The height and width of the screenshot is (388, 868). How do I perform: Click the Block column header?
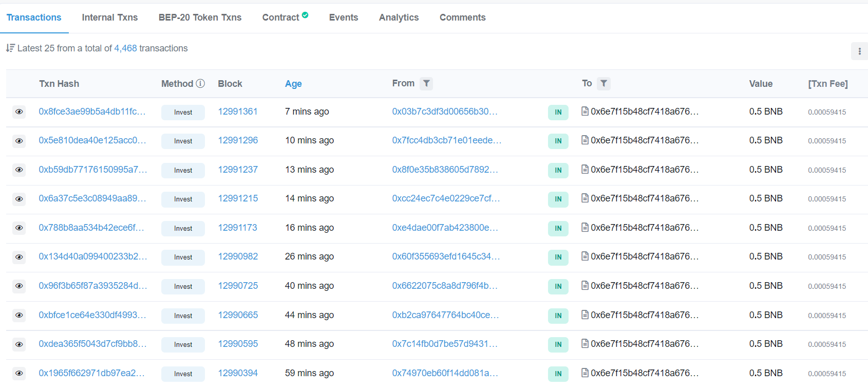(x=230, y=84)
